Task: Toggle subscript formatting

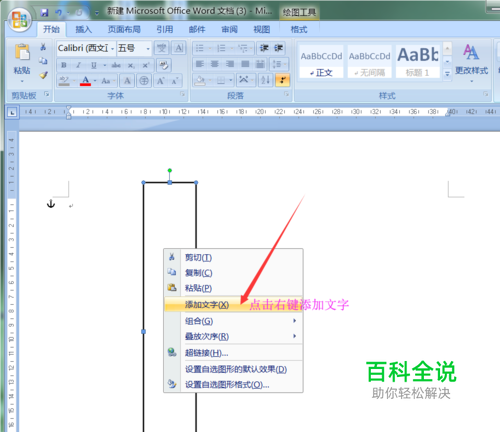Action: [131, 65]
